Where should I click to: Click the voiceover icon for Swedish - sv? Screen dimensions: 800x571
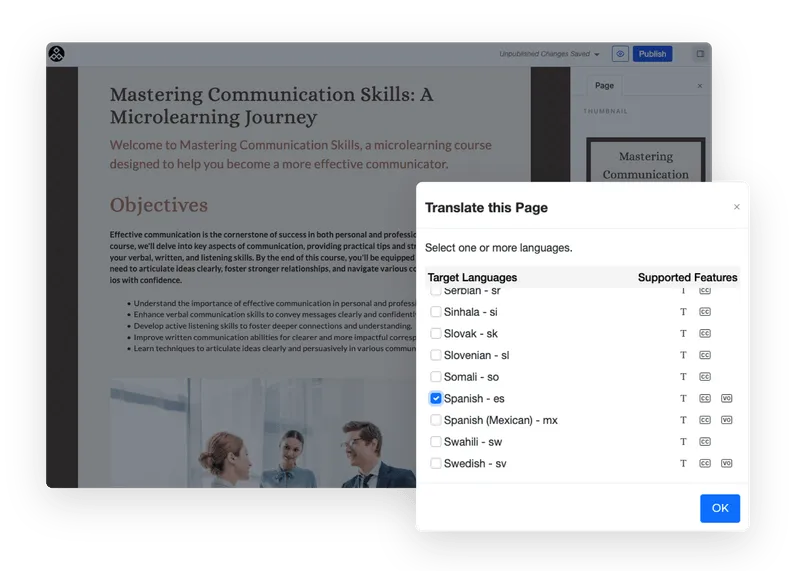pyautogui.click(x=727, y=463)
